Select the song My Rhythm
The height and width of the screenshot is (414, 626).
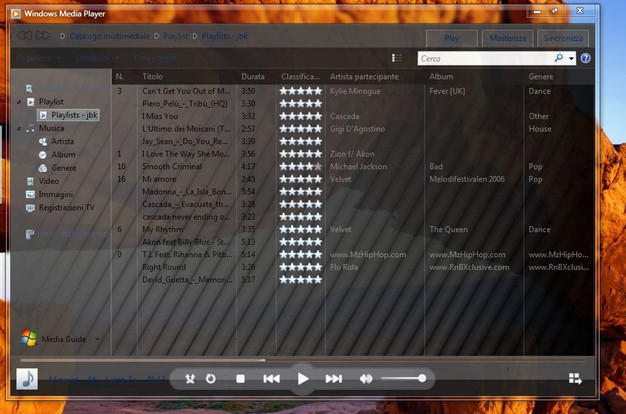pos(162,230)
